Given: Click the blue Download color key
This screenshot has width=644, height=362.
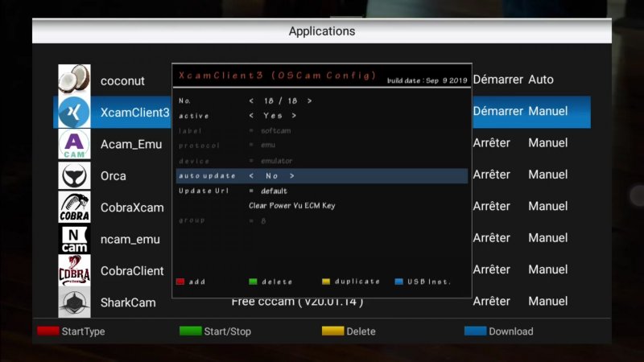Looking at the screenshot, I should (475, 331).
